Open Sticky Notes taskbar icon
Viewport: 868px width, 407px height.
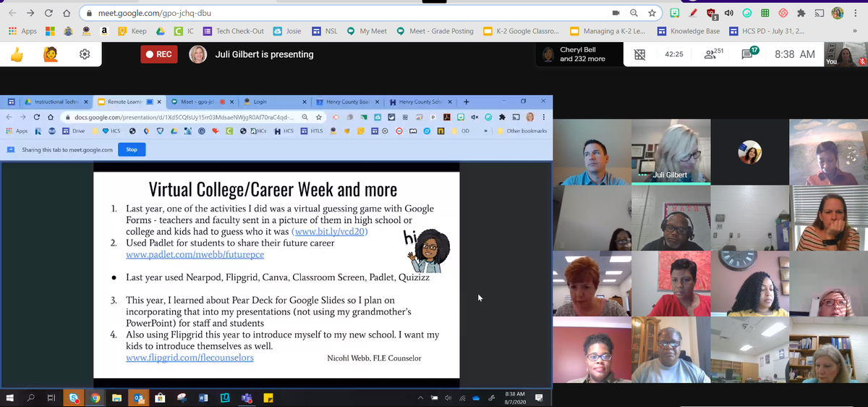[x=268, y=398]
